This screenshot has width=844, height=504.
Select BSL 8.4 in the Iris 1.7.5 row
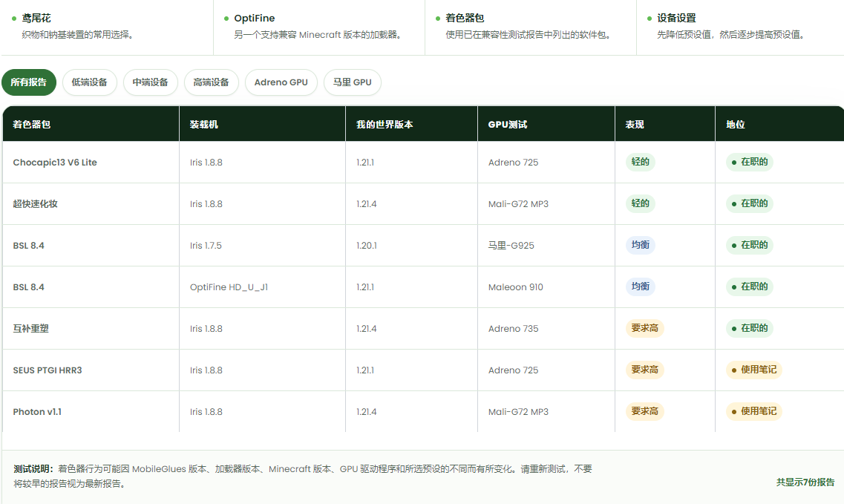pyautogui.click(x=28, y=246)
